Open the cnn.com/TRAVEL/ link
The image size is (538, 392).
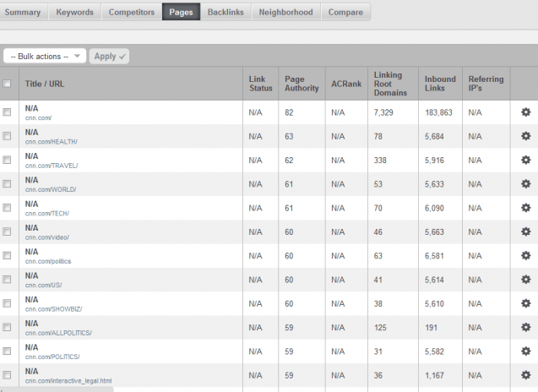tap(52, 166)
